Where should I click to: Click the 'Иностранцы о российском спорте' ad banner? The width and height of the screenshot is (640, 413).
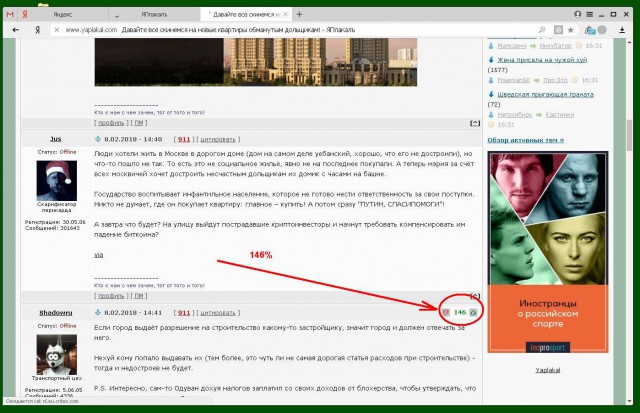pyautogui.click(x=548, y=252)
